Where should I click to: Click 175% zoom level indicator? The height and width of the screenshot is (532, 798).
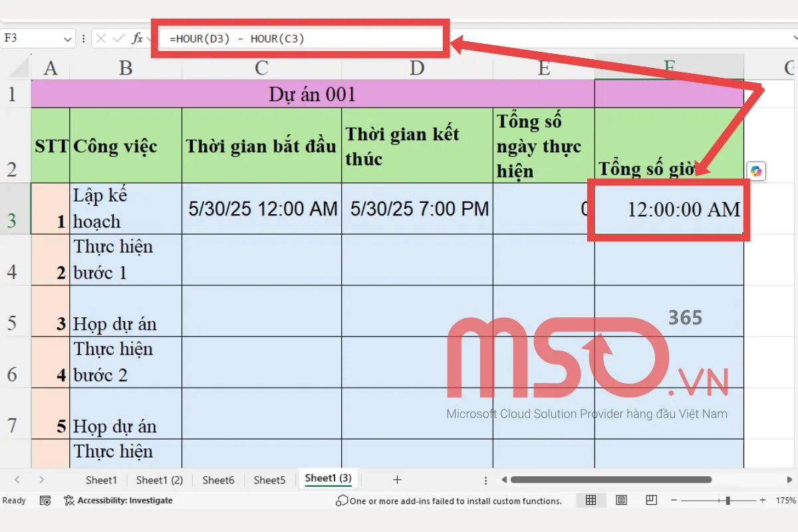(x=785, y=501)
